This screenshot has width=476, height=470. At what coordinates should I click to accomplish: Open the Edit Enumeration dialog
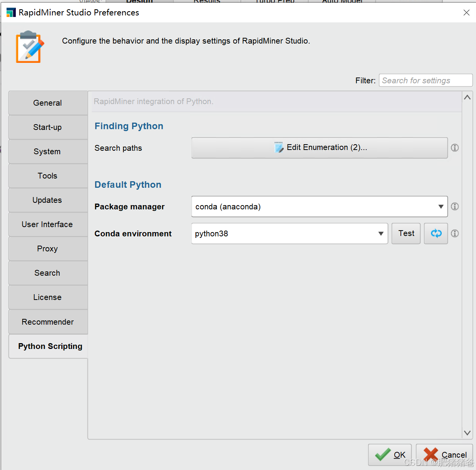click(319, 148)
